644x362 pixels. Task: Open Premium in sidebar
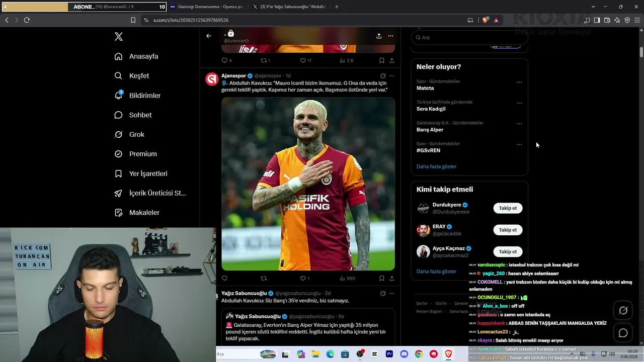136,154
